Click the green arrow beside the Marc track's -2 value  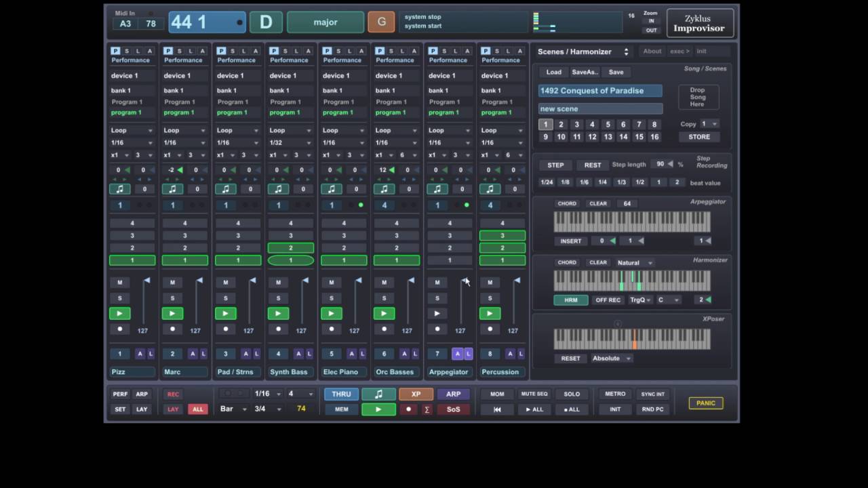click(x=180, y=170)
